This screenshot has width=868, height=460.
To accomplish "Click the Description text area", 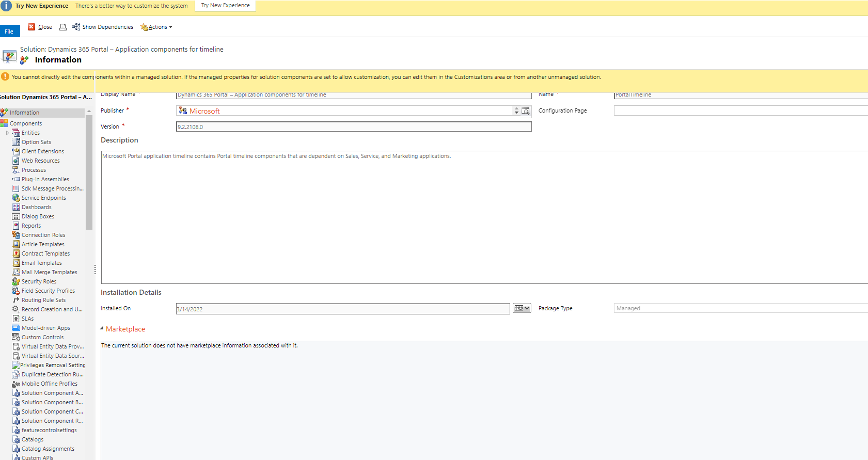I will (484, 217).
